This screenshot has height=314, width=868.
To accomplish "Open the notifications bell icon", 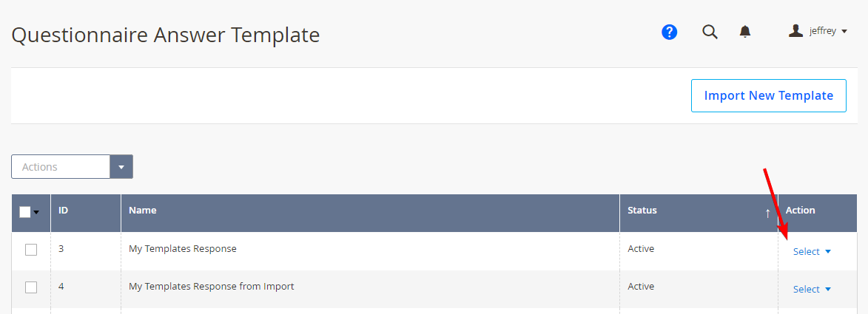I will coord(745,32).
